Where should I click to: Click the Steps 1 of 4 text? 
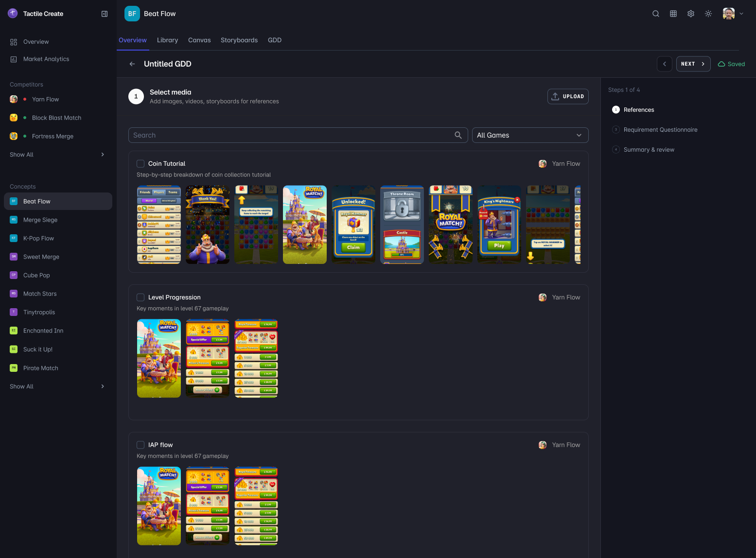(x=624, y=90)
